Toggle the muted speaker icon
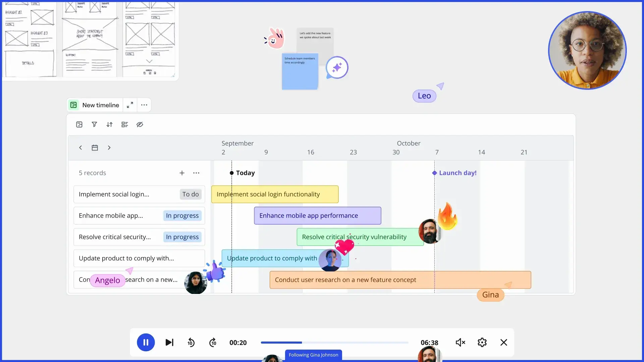644x362 pixels. point(460,342)
